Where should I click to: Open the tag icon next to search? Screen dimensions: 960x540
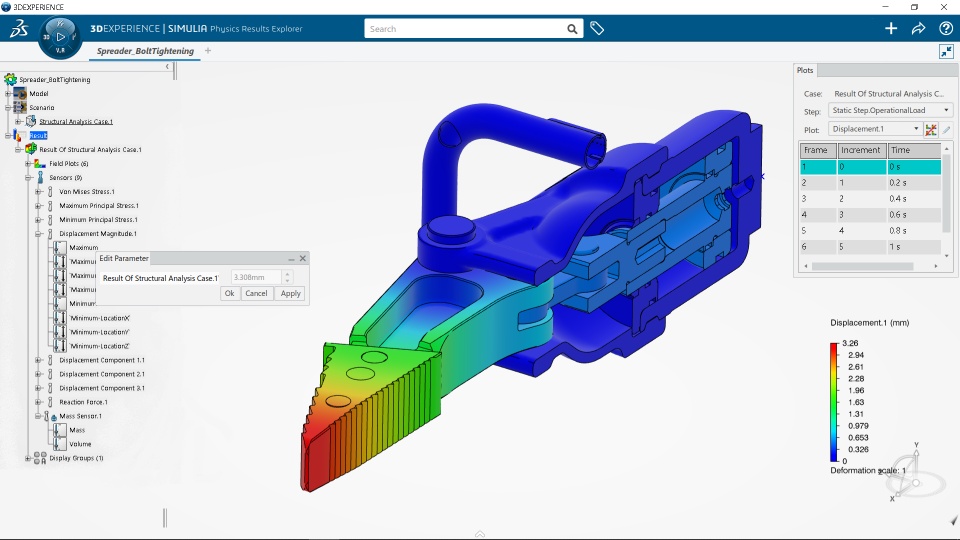[x=597, y=28]
